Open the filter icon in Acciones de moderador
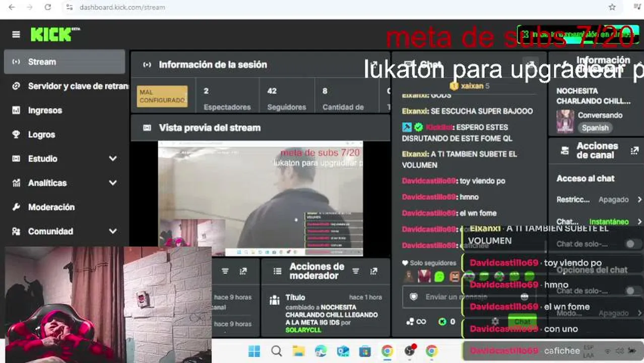644x363 pixels. (356, 271)
